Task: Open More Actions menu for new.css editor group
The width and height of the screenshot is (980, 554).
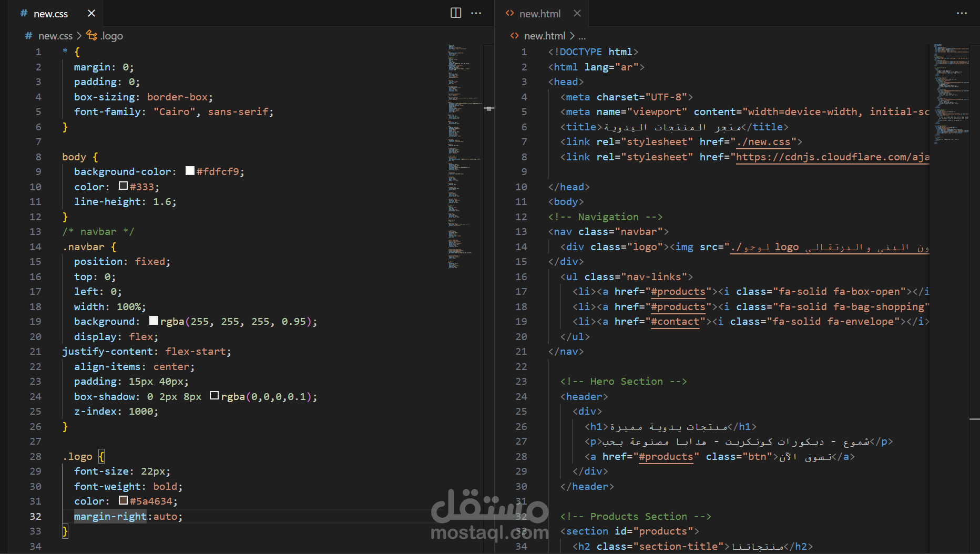Action: click(476, 13)
